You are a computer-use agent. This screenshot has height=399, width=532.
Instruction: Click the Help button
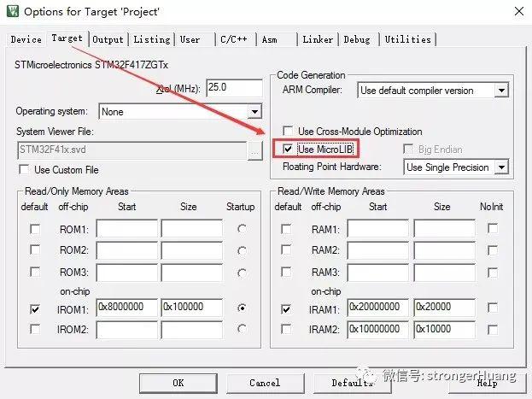point(487,383)
